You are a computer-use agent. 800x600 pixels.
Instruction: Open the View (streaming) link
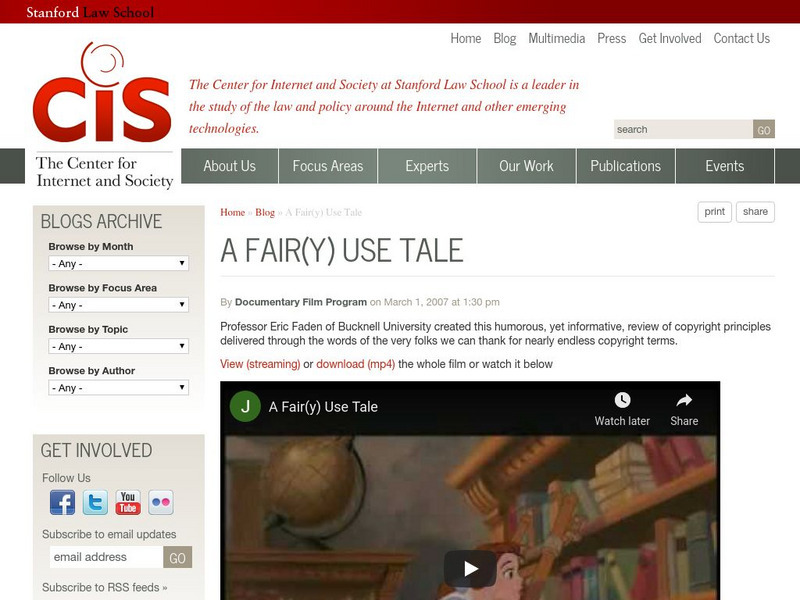[x=260, y=364]
